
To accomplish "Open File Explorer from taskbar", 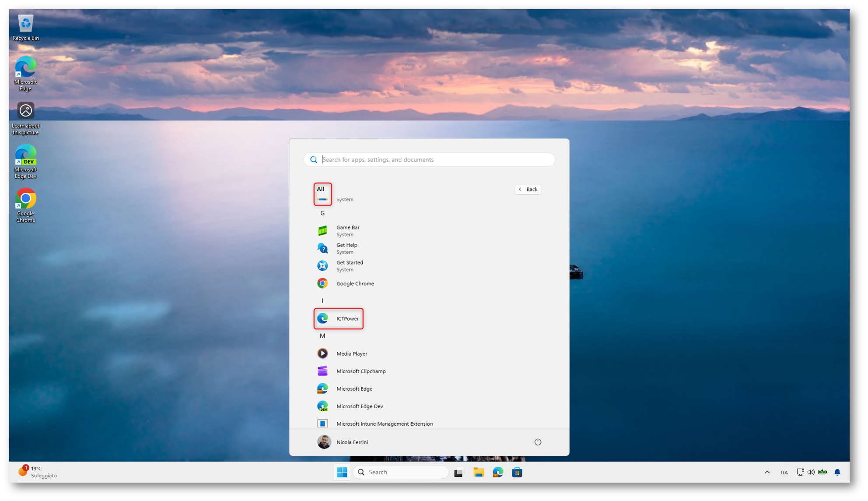I will pyautogui.click(x=479, y=472).
